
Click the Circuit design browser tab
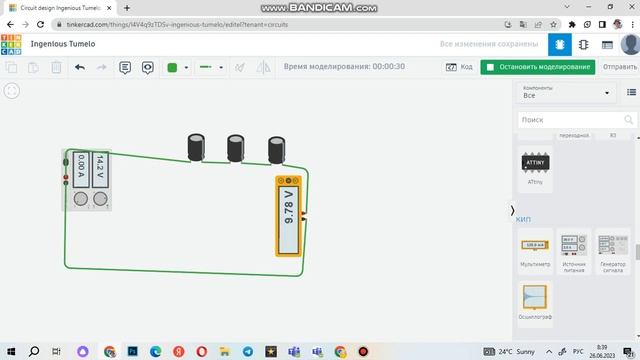click(x=60, y=8)
